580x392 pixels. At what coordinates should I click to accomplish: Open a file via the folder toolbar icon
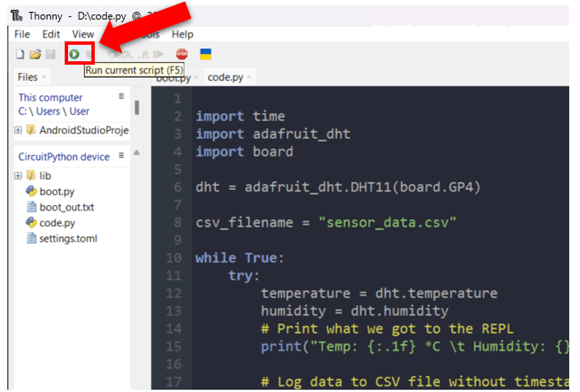(x=35, y=53)
